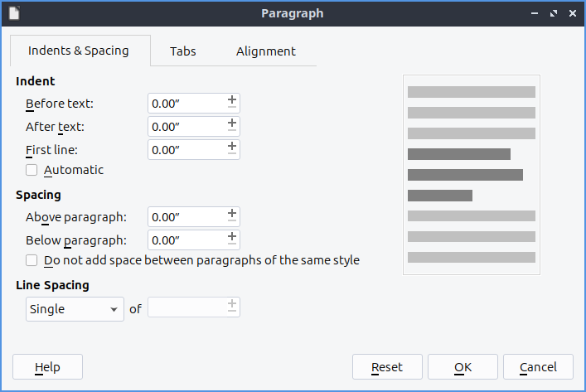Viewport: 586px width, 392px height.
Task: Open Help for the Paragraph dialog
Action: click(48, 367)
